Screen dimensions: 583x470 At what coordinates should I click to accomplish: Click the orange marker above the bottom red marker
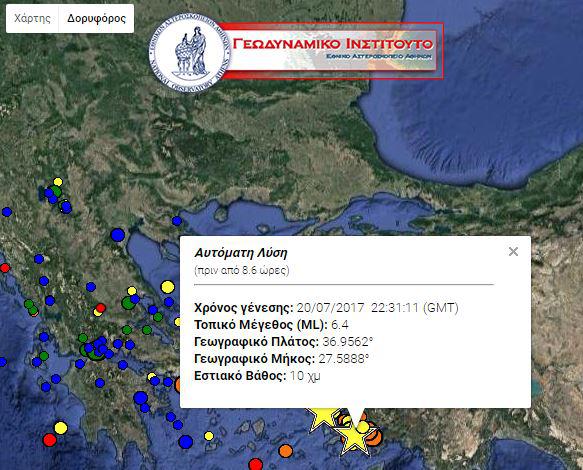(x=286, y=451)
